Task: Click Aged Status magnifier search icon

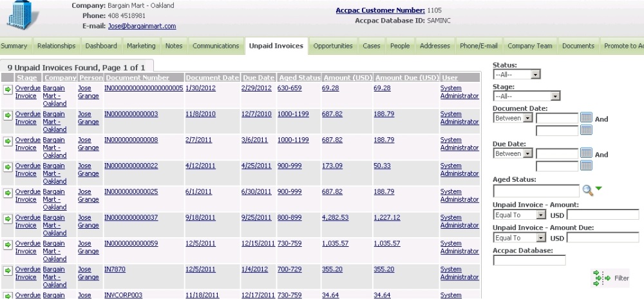Action: tap(588, 190)
